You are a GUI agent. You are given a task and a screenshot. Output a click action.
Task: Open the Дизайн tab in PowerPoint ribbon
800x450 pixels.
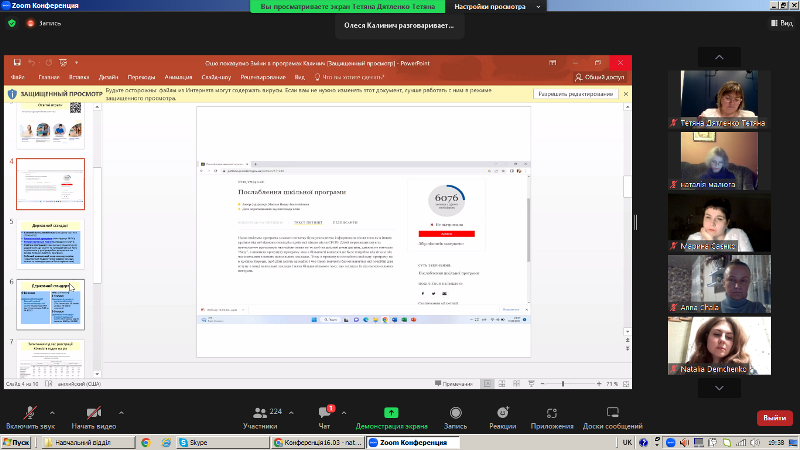pos(109,77)
